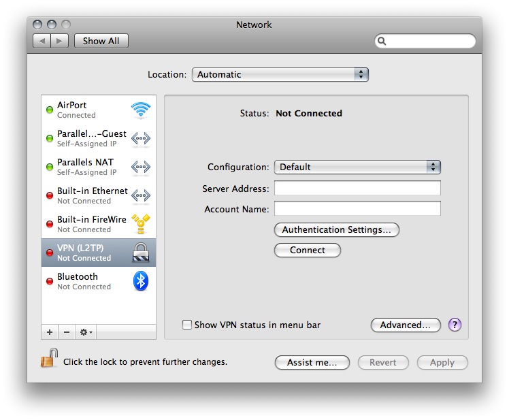This screenshot has height=420, width=509.
Task: Select the Bluetooth service name
Action: click(78, 277)
